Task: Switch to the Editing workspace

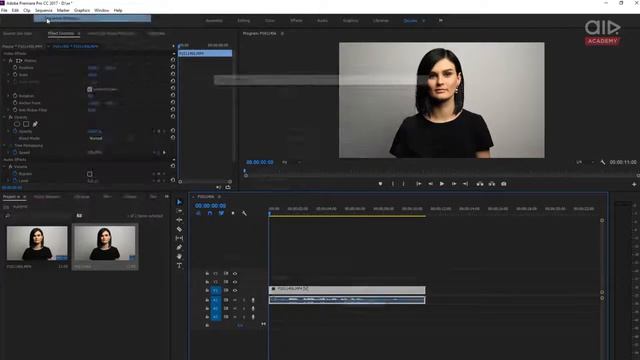Action: (244, 20)
